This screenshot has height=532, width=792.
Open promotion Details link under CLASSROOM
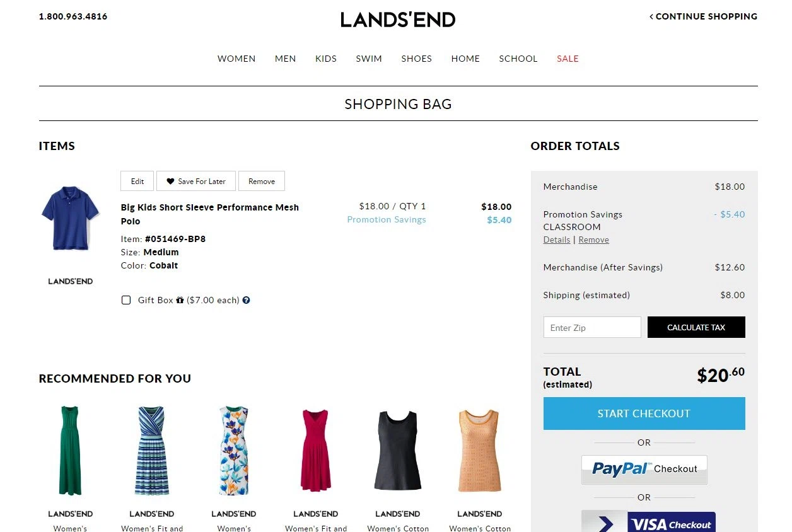pyautogui.click(x=557, y=240)
